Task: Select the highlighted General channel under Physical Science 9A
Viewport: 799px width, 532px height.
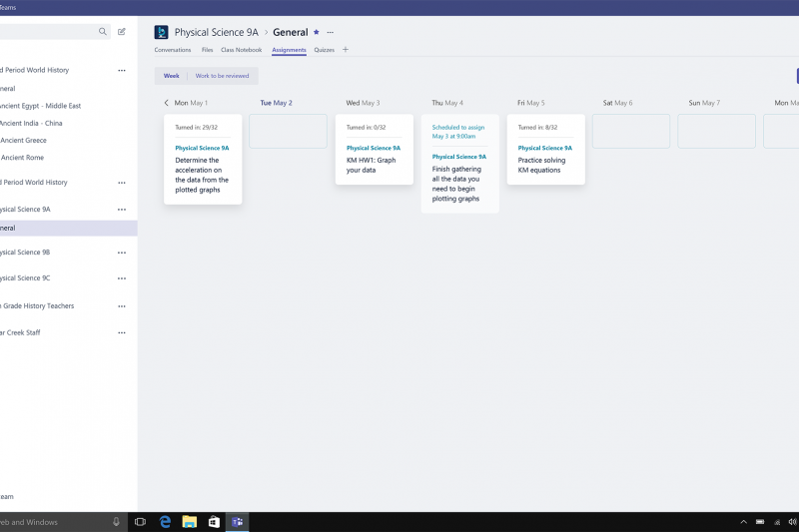Action: pos(68,229)
